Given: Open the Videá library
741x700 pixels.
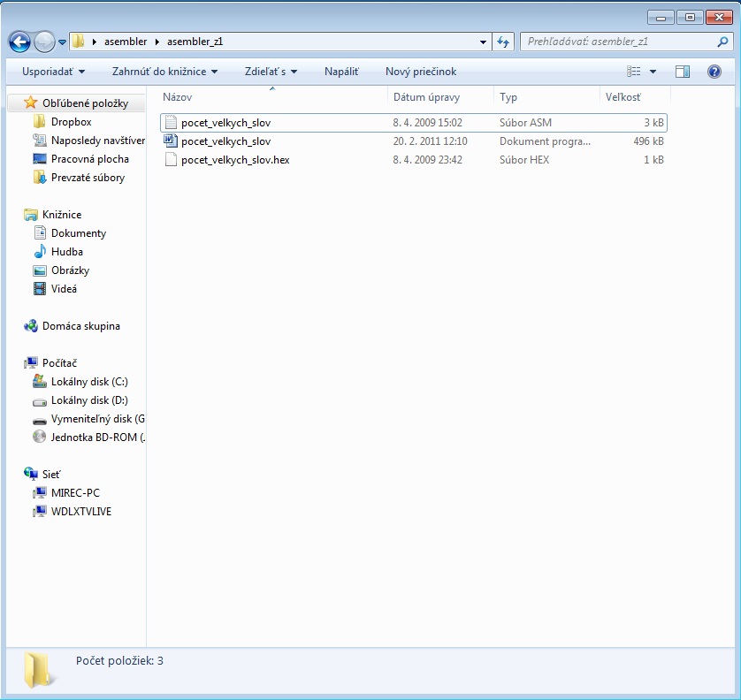Looking at the screenshot, I should click(x=64, y=289).
